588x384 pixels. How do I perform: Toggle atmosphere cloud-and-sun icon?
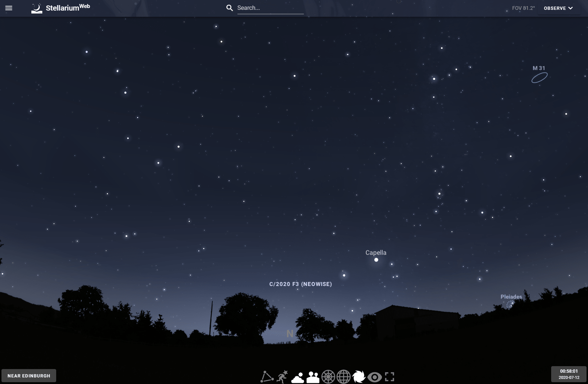[298, 377]
